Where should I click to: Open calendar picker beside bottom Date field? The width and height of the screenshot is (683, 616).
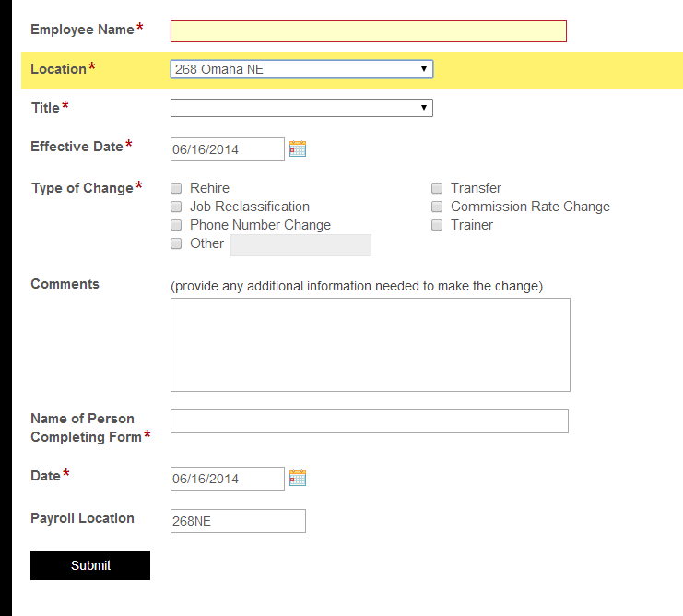click(x=298, y=478)
